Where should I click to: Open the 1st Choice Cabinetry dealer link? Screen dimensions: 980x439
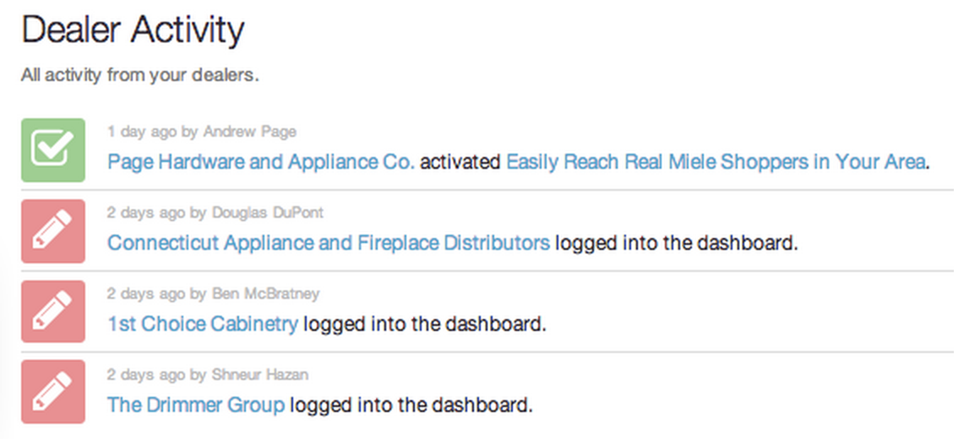click(x=203, y=325)
